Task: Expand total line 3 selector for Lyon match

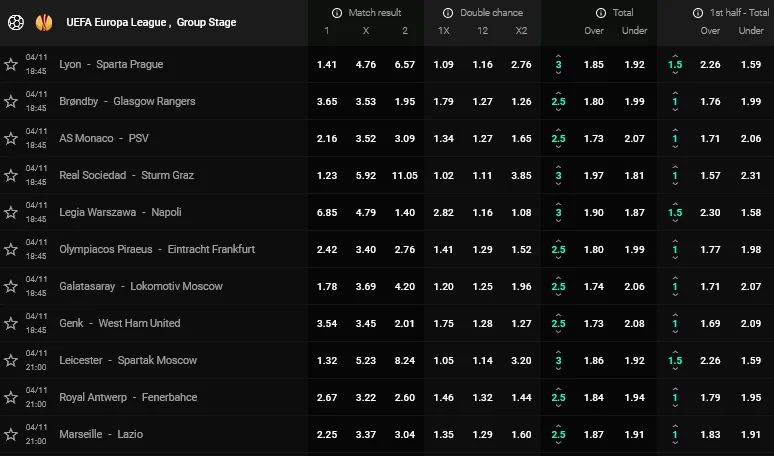Action: tap(558, 64)
